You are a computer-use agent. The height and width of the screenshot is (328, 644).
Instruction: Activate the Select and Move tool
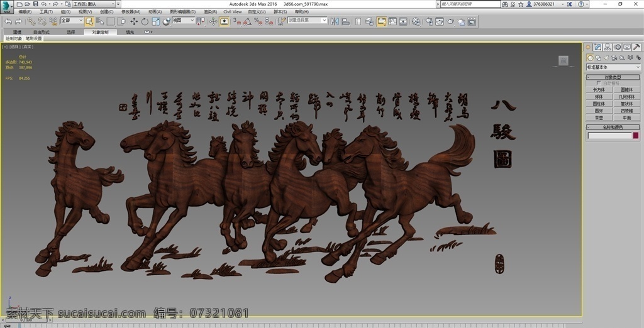(134, 21)
